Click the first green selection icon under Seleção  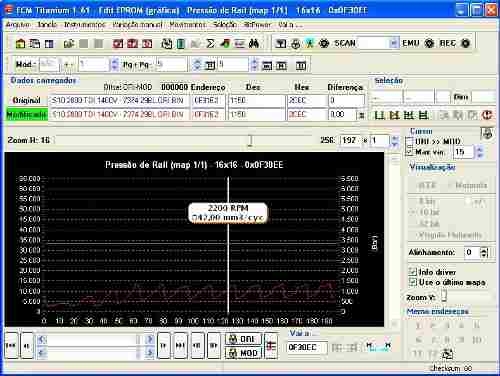click(379, 115)
